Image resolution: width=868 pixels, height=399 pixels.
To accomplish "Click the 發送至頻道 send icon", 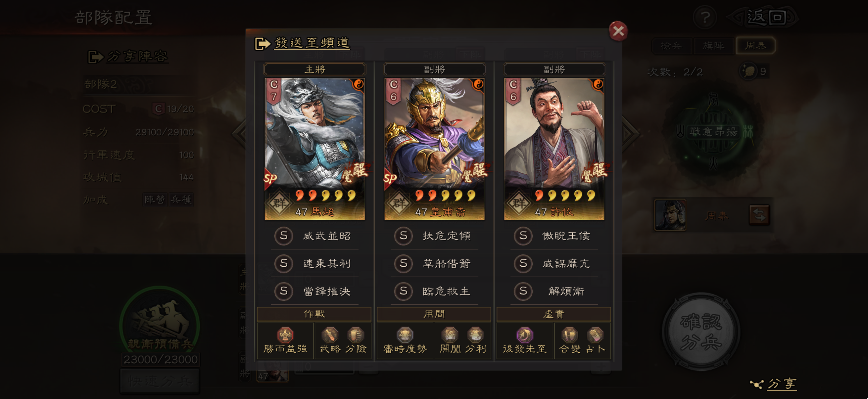I will coord(263,43).
